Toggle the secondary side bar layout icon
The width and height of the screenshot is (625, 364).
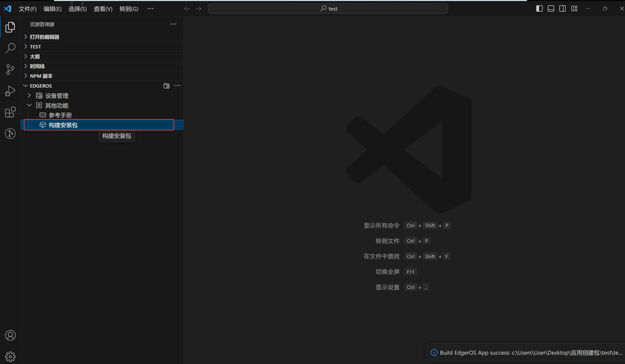pyautogui.click(x=562, y=9)
